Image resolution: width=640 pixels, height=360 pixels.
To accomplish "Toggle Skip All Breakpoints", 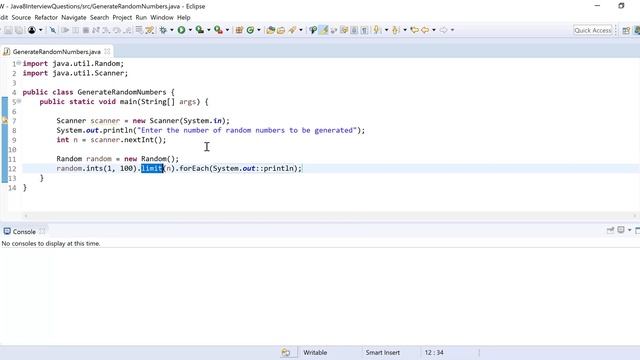I will point(53,30).
